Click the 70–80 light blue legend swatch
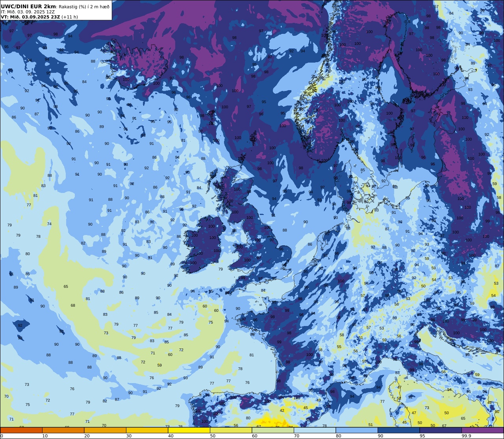This screenshot has width=504, height=439. [315, 430]
